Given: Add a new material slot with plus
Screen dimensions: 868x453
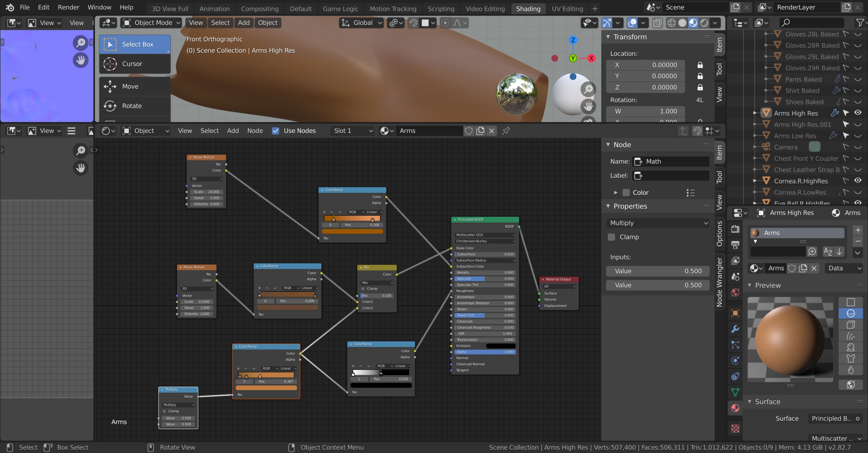Looking at the screenshot, I should (x=858, y=230).
